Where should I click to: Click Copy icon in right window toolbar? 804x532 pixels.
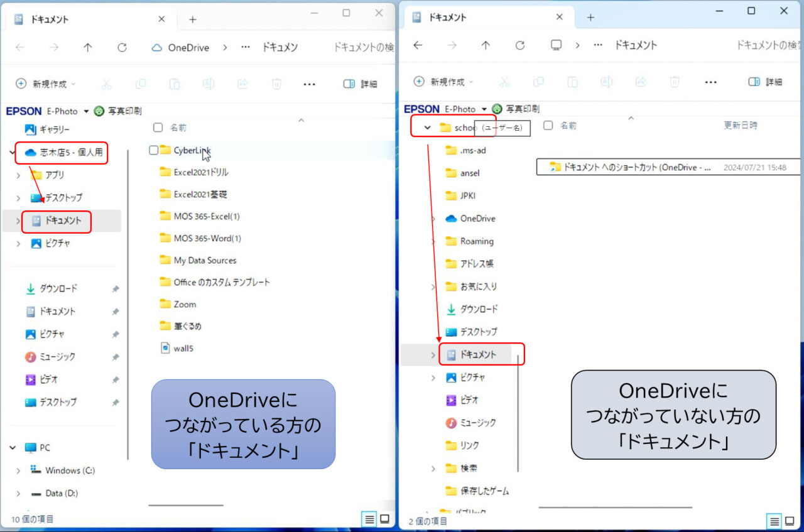[538, 82]
